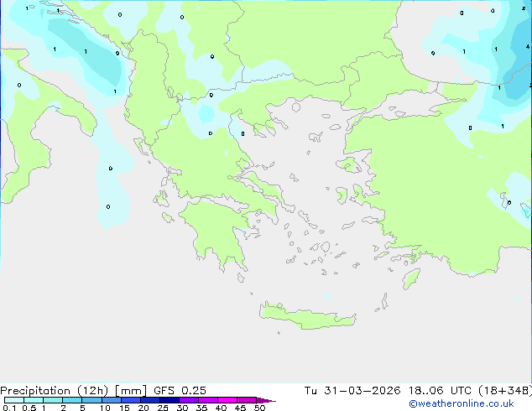Screen dimensions: 532x411
Task: Pick legend swatch between 25 and 30
Action: pyautogui.click(x=170, y=400)
